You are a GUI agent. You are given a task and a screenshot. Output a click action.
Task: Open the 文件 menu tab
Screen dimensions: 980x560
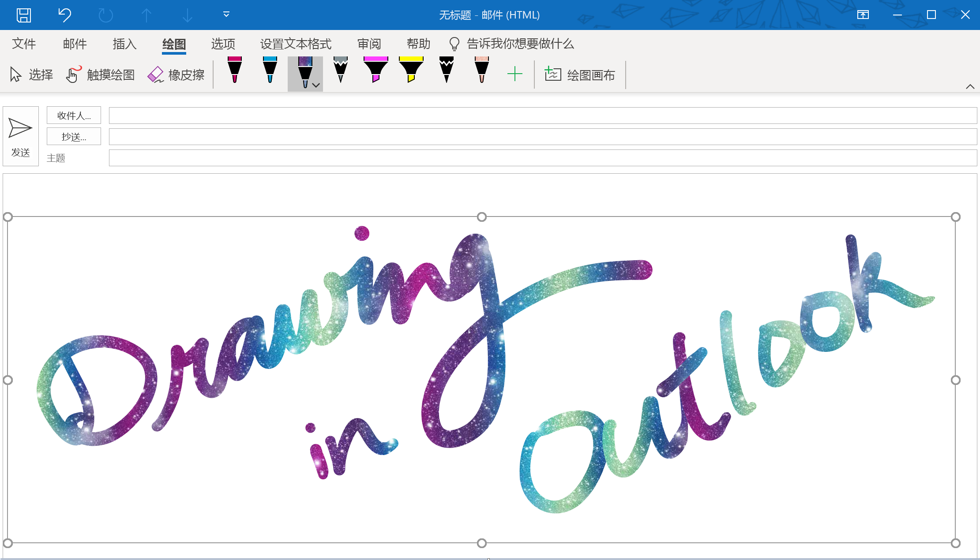click(x=24, y=44)
